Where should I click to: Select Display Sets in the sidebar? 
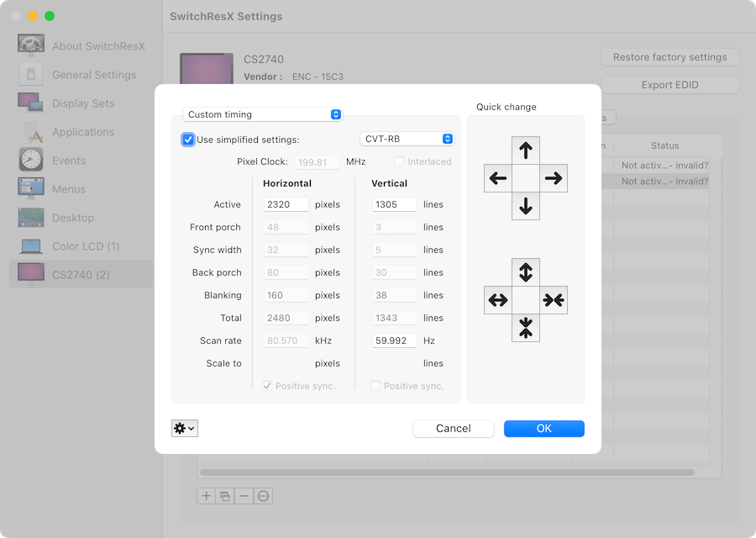click(82, 103)
